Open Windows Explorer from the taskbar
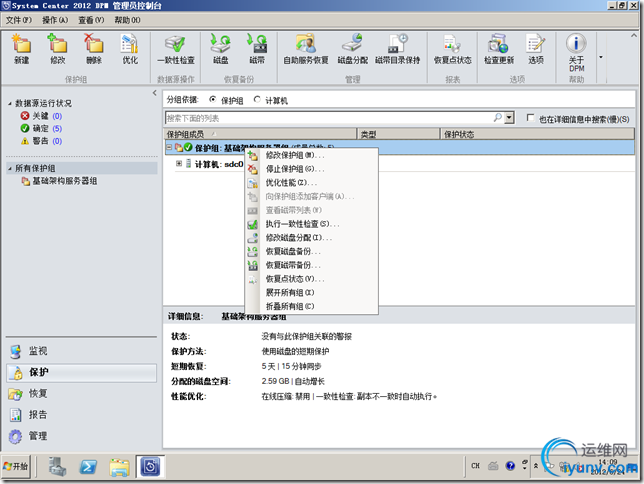This screenshot has width=644, height=484. 120,466
